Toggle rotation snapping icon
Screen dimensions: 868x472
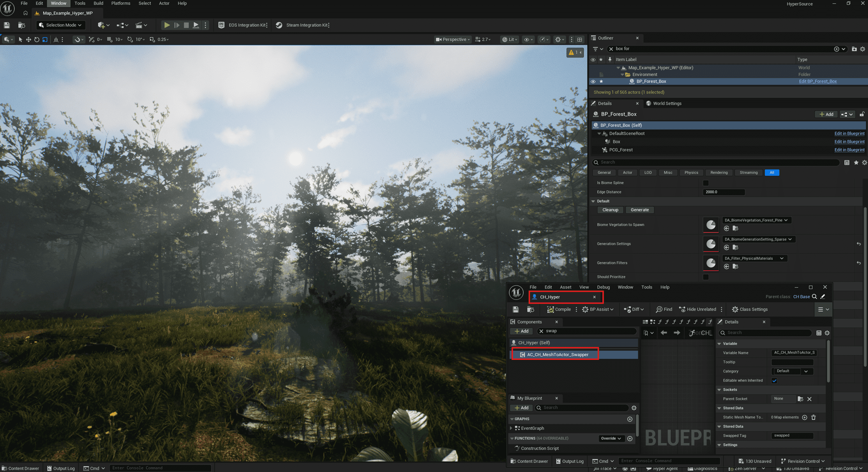pyautogui.click(x=130, y=39)
